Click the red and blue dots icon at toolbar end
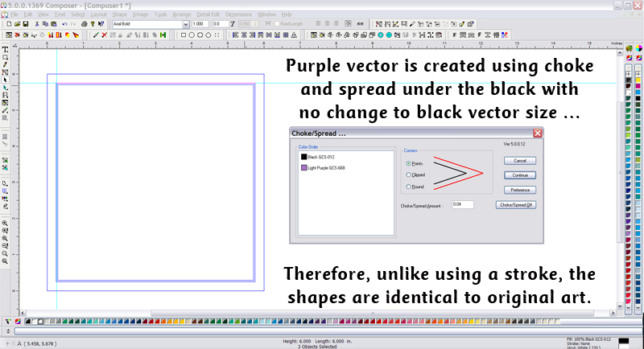644x349 pixels. (505, 35)
